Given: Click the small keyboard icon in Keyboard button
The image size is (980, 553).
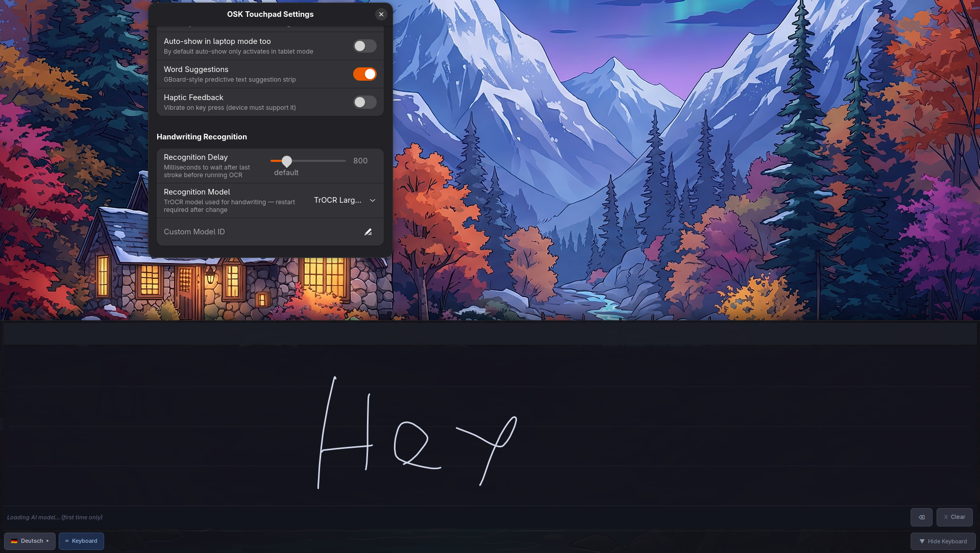Looking at the screenshot, I should tap(67, 541).
